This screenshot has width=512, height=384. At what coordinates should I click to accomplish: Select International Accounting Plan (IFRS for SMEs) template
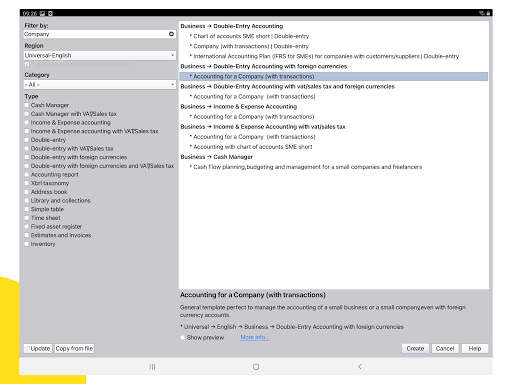326,56
